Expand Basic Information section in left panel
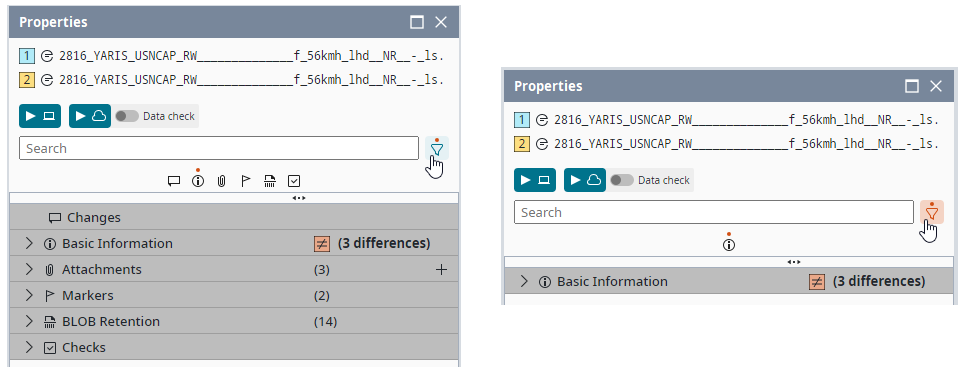The width and height of the screenshot is (965, 374). 28,244
